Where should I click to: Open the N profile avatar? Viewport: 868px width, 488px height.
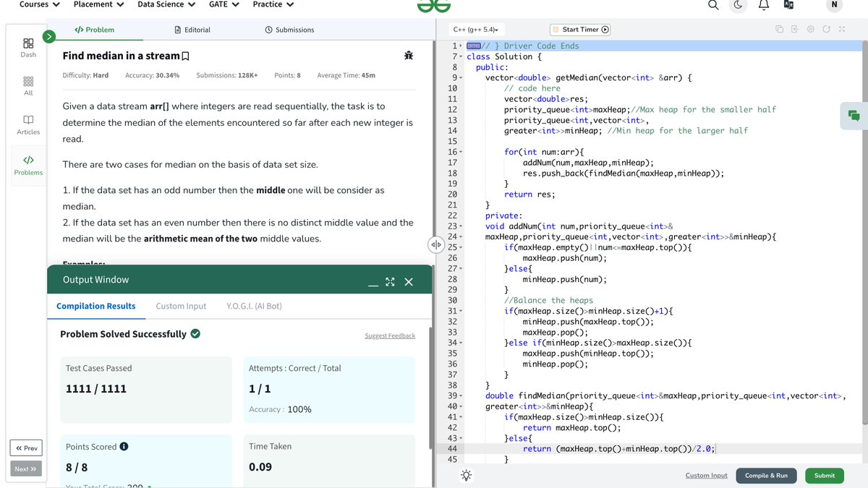(x=835, y=5)
